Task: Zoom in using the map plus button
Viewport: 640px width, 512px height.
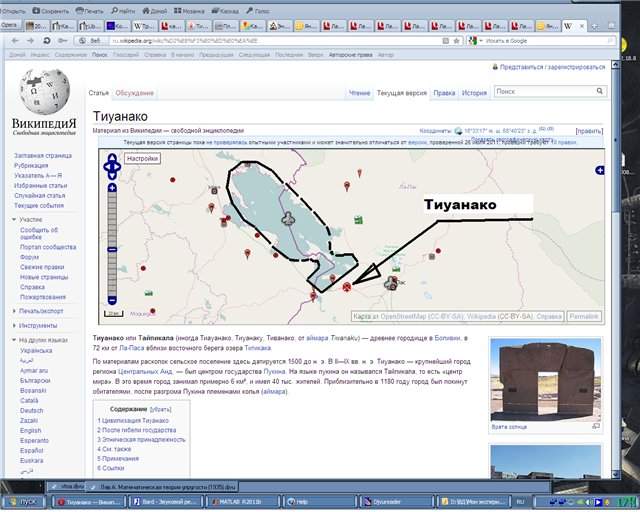Action: click(x=112, y=188)
